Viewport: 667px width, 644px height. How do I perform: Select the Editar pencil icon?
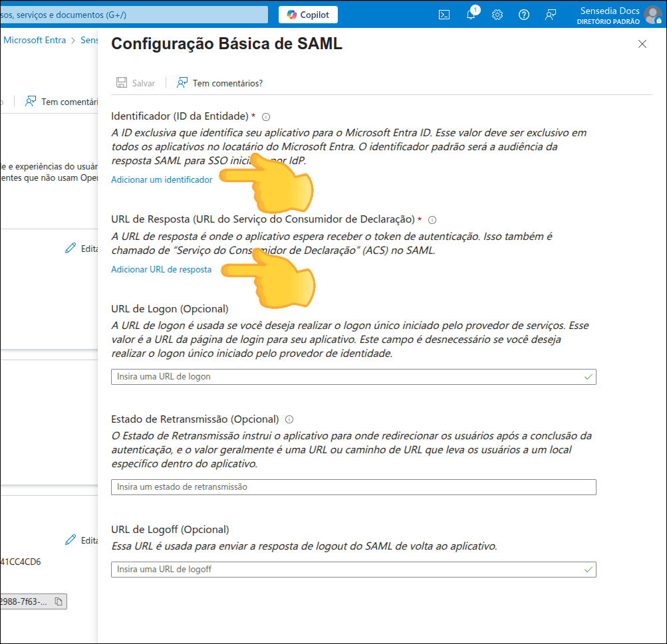[71, 247]
